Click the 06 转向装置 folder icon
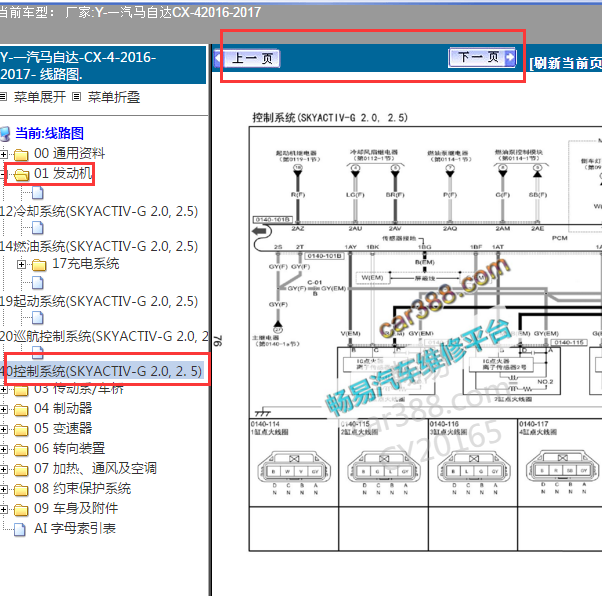 (x=21, y=450)
